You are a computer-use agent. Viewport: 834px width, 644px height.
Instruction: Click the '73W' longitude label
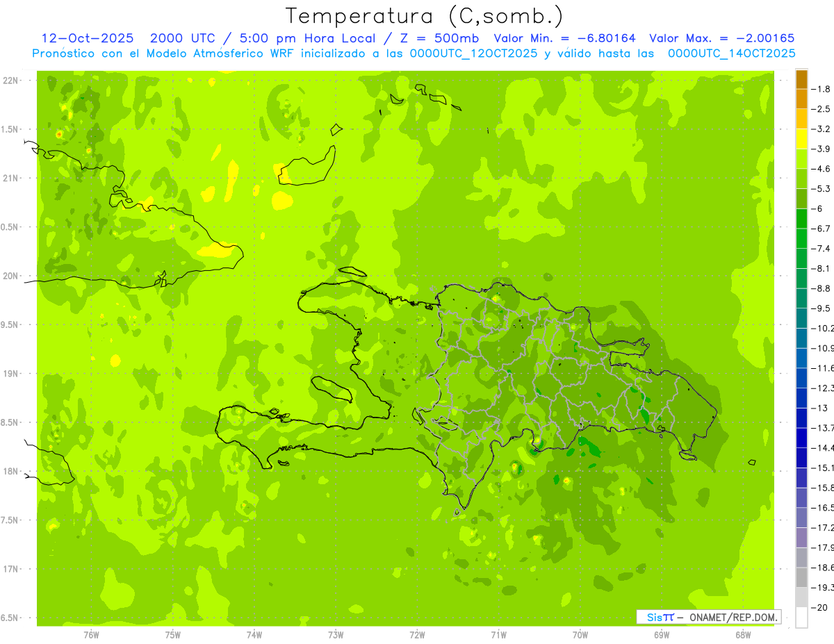tap(336, 634)
